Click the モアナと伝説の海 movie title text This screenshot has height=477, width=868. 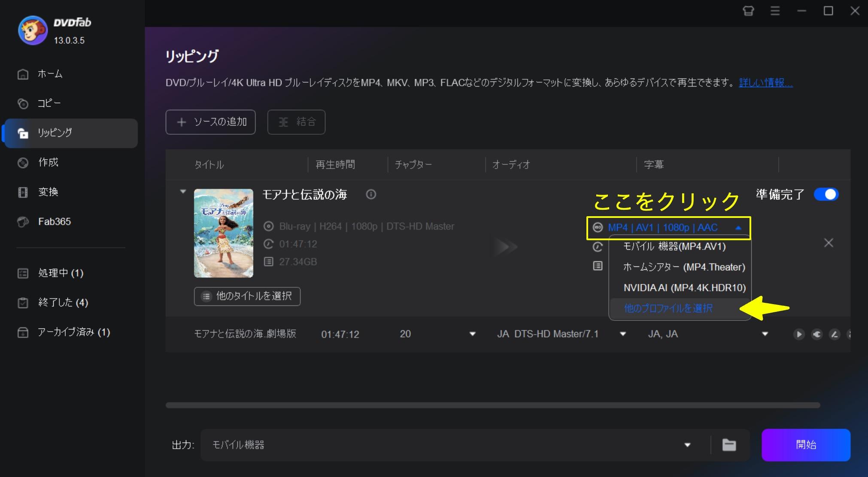tap(305, 195)
